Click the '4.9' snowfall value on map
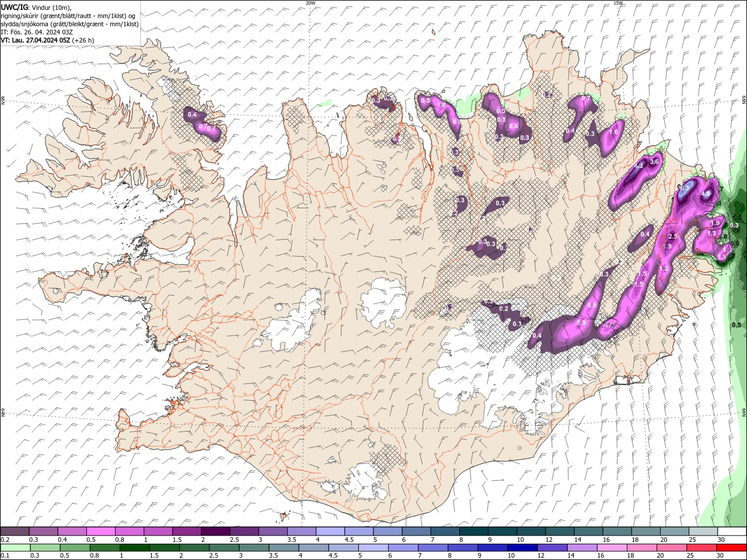 [x=705, y=194]
